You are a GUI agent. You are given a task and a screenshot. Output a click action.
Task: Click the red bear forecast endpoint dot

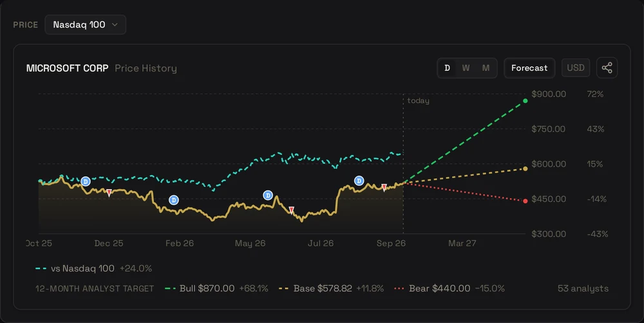526,201
